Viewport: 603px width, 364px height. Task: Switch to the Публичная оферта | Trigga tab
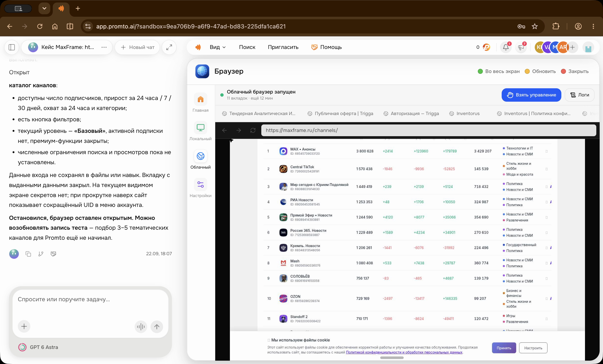tap(340, 113)
